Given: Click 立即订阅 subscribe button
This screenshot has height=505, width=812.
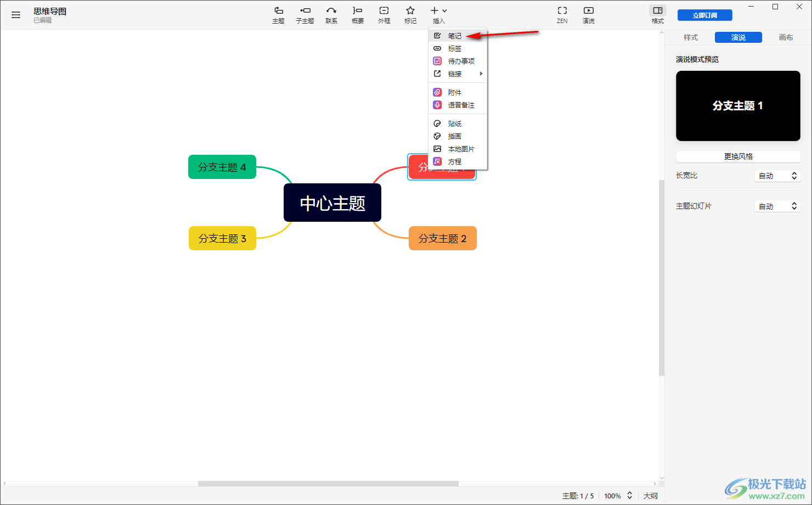Looking at the screenshot, I should tap(705, 15).
